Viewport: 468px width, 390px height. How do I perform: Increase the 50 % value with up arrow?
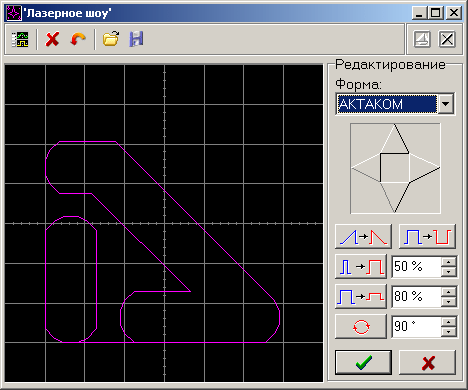(449, 262)
